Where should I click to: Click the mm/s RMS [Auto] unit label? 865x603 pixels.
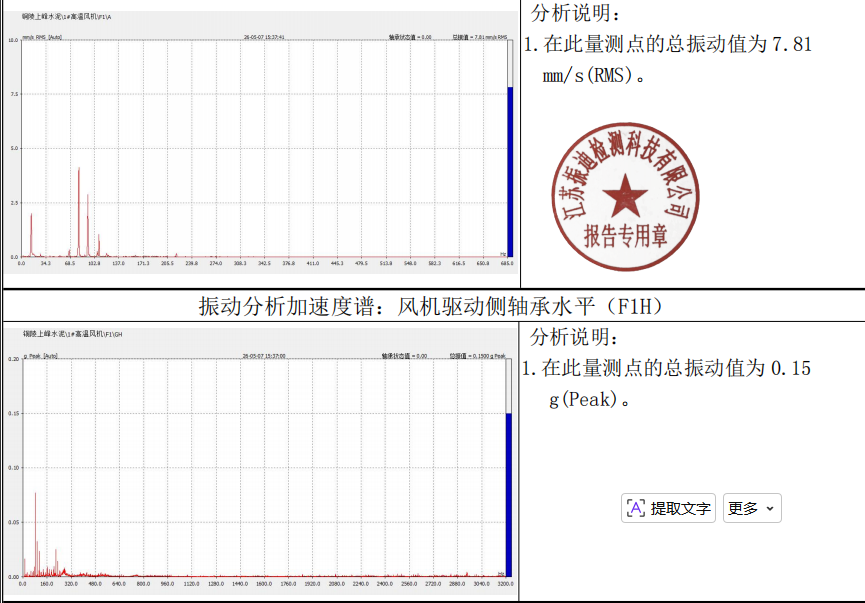coord(42,37)
